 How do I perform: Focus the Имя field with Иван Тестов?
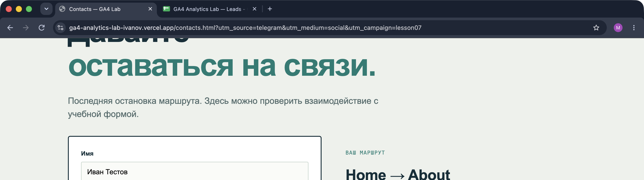[x=195, y=171]
